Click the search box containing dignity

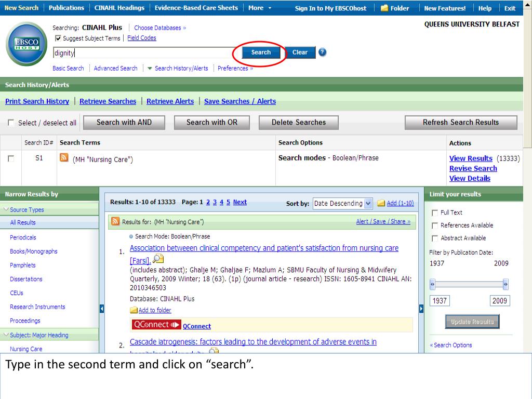click(147, 52)
